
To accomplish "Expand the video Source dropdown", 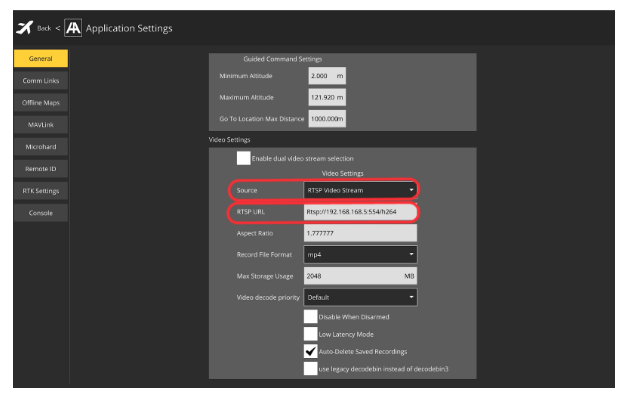I will pos(360,190).
